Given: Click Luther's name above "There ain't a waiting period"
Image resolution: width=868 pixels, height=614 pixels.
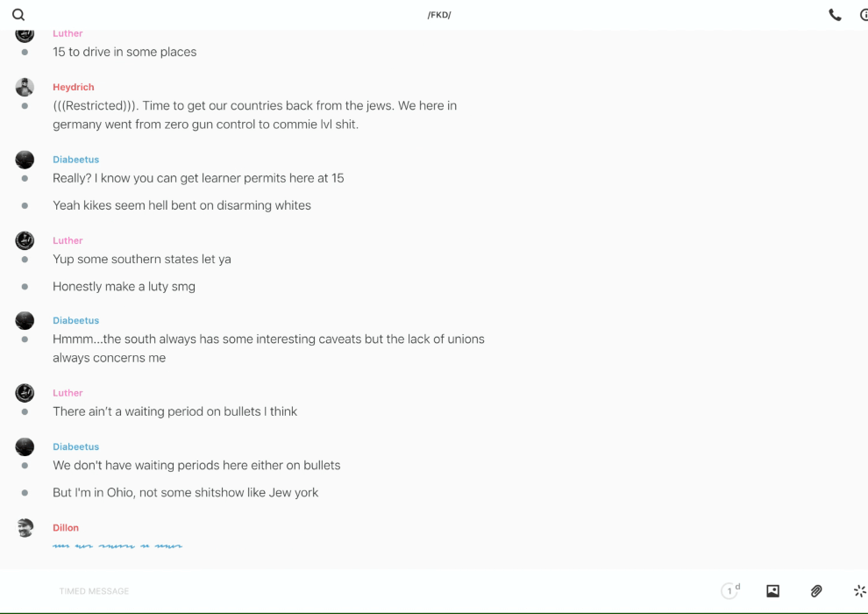Looking at the screenshot, I should [x=68, y=393].
